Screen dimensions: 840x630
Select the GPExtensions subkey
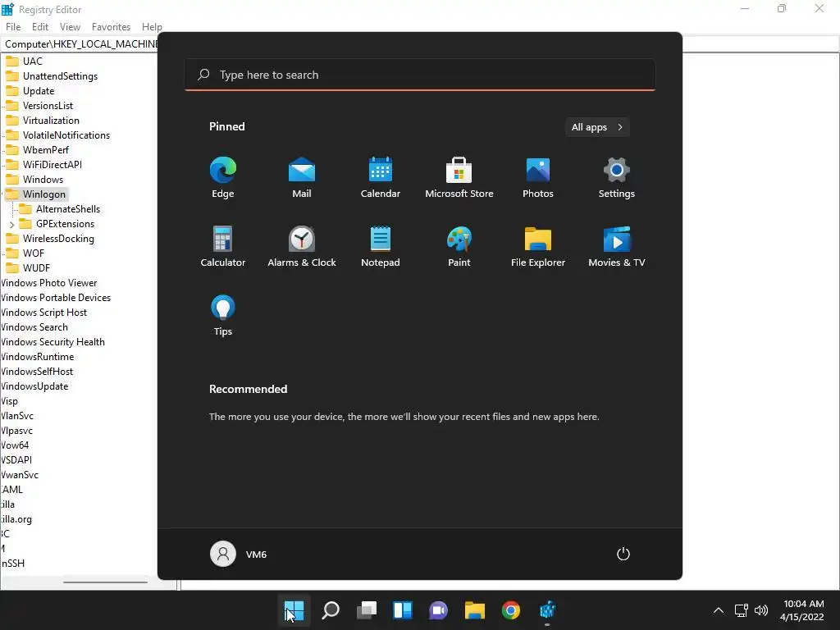(x=65, y=224)
